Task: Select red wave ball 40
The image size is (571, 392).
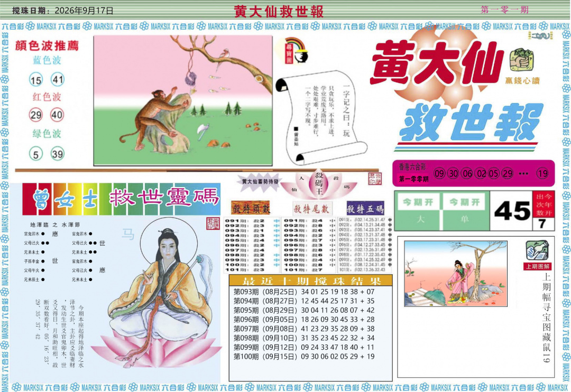Action: click(57, 115)
